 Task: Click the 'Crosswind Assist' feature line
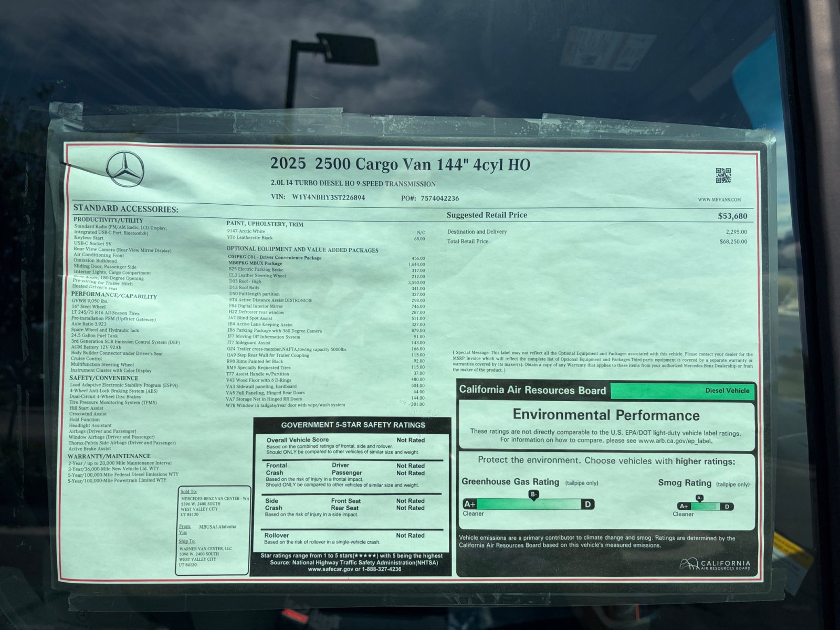pyautogui.click(x=88, y=414)
